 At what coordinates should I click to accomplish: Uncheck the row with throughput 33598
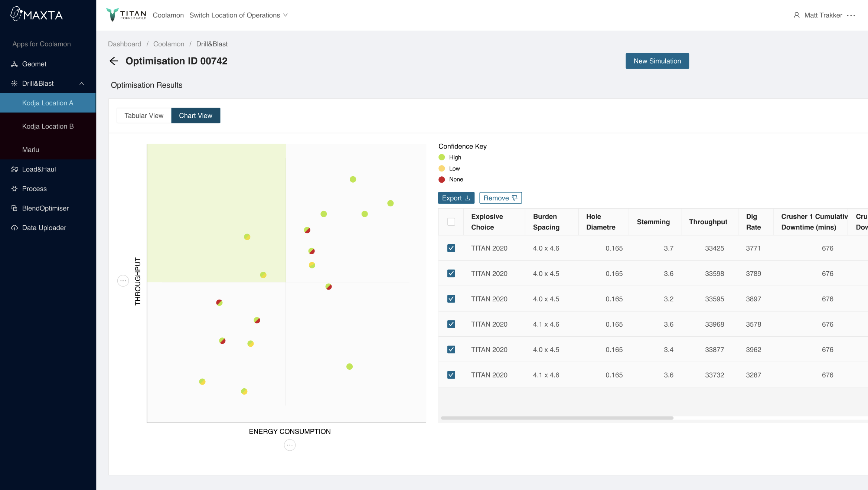tap(451, 273)
